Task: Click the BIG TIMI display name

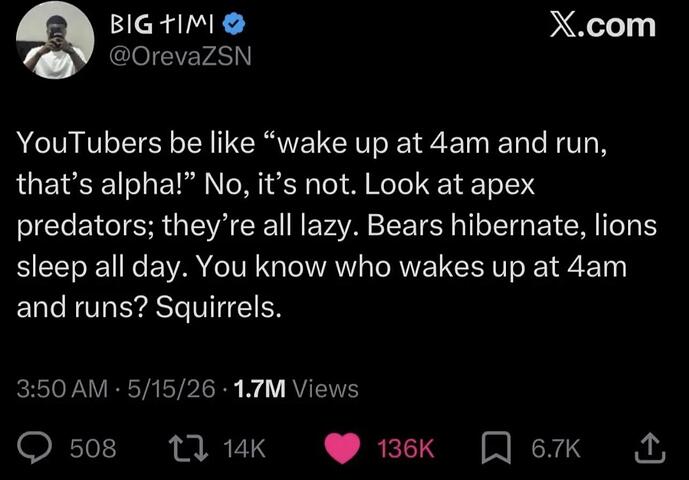Action: coord(162,25)
